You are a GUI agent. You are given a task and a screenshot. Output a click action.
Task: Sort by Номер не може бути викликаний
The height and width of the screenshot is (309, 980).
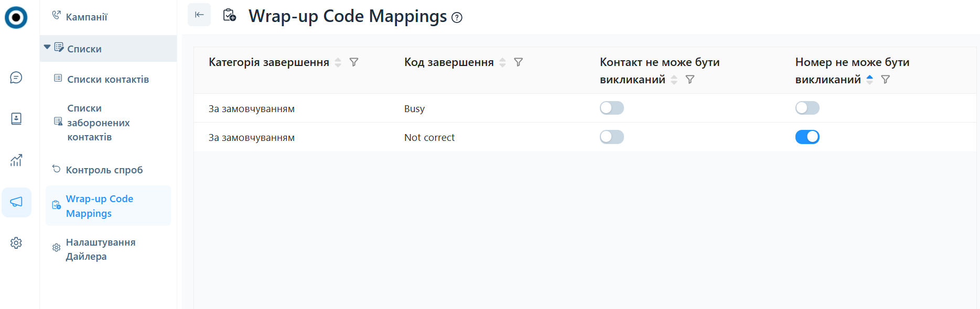coord(870,80)
